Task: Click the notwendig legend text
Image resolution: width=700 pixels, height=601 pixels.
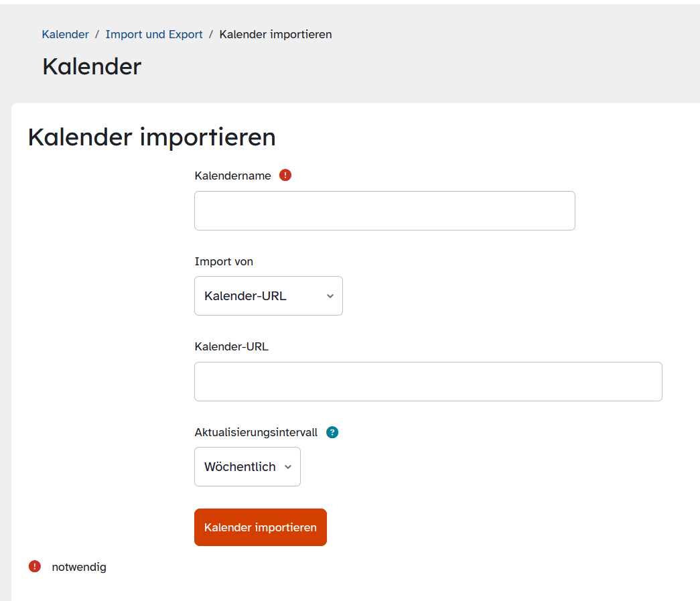Action: coord(79,567)
